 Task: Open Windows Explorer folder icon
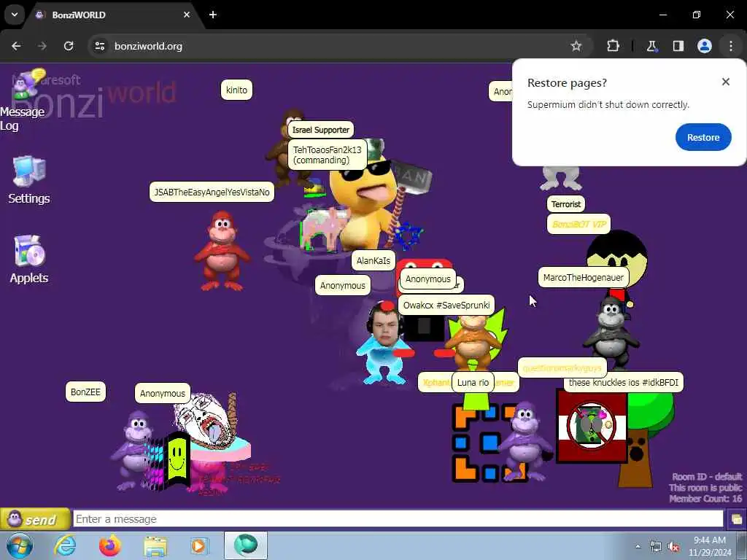[x=155, y=547]
